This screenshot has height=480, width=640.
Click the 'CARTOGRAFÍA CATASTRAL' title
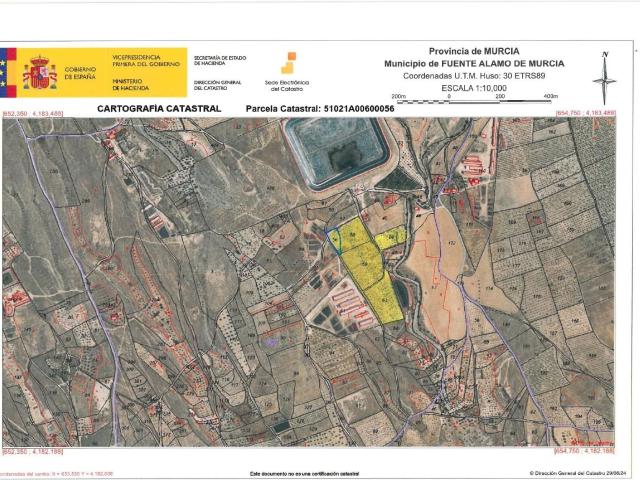[159, 109]
